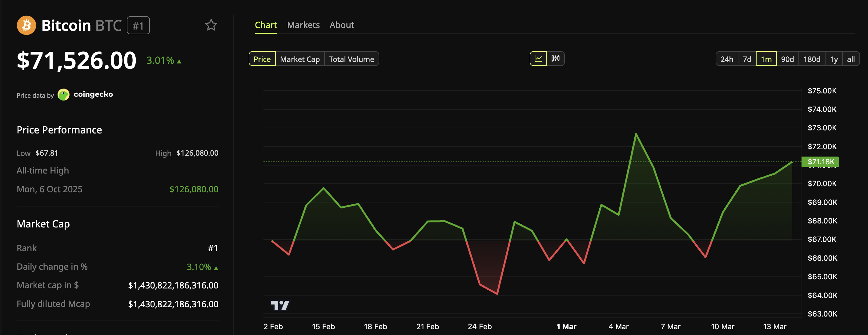Choose the 7d time range

[747, 58]
